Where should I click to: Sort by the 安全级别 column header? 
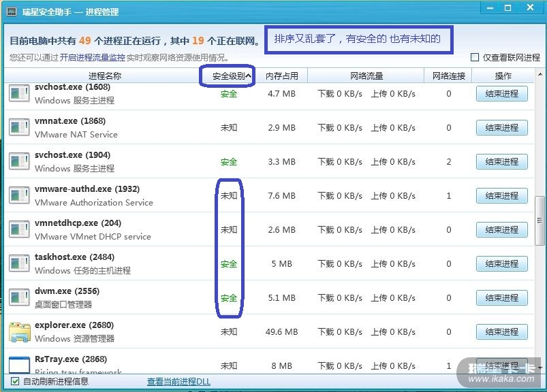coord(229,76)
